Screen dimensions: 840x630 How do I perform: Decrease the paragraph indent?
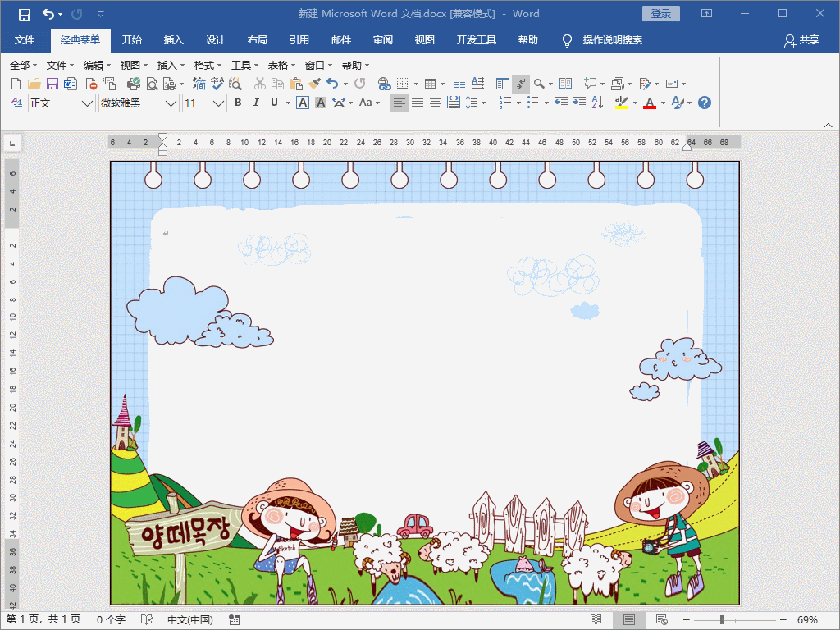[561, 103]
